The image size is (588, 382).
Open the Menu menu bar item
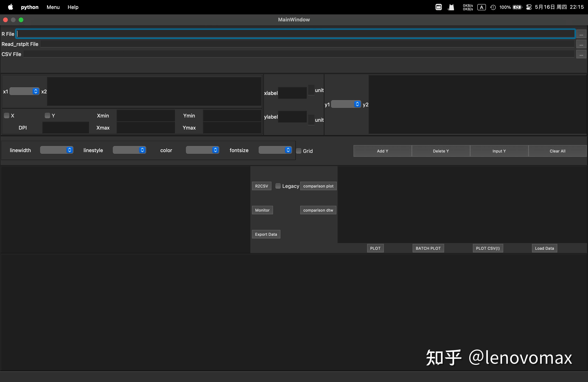click(x=53, y=7)
